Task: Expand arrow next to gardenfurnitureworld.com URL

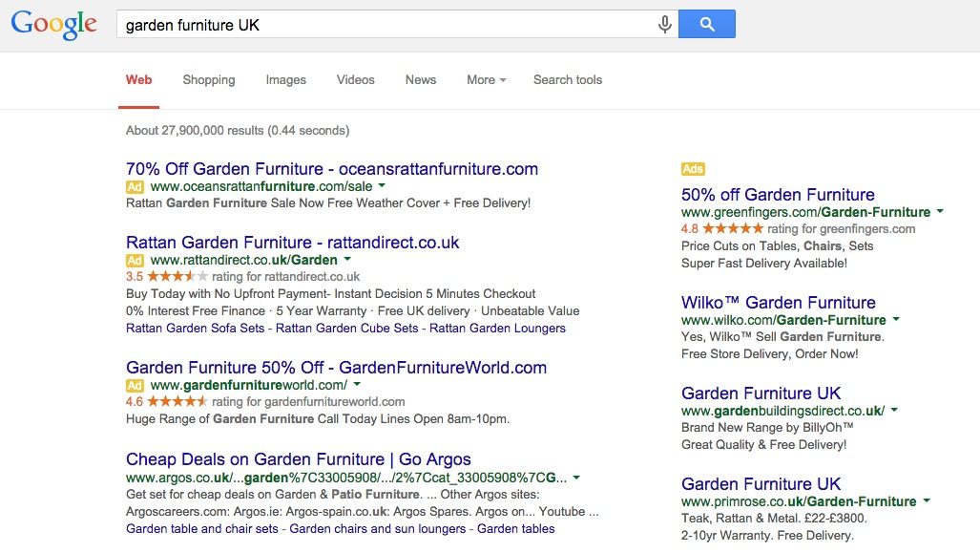Action: [357, 384]
